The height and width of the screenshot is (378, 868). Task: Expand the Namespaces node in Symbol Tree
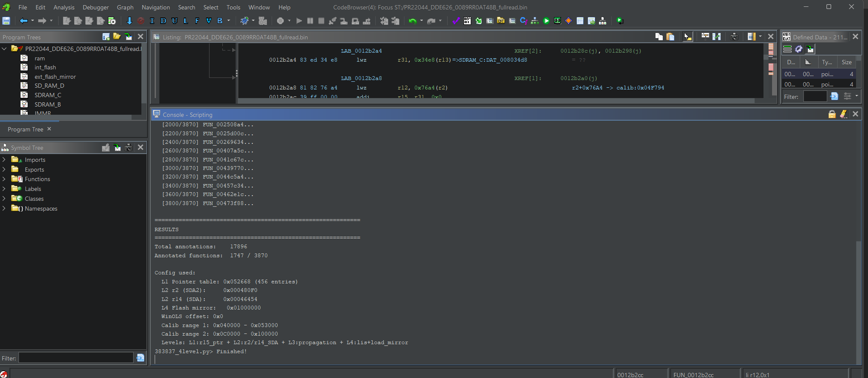[x=4, y=208]
